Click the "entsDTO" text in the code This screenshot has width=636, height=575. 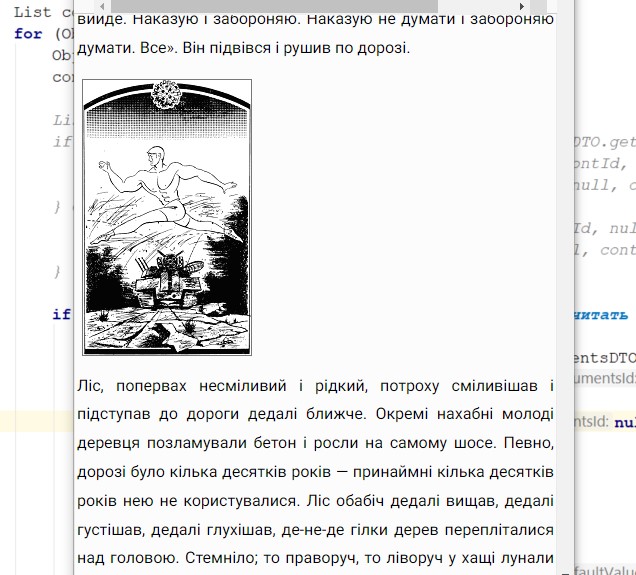click(x=601, y=357)
